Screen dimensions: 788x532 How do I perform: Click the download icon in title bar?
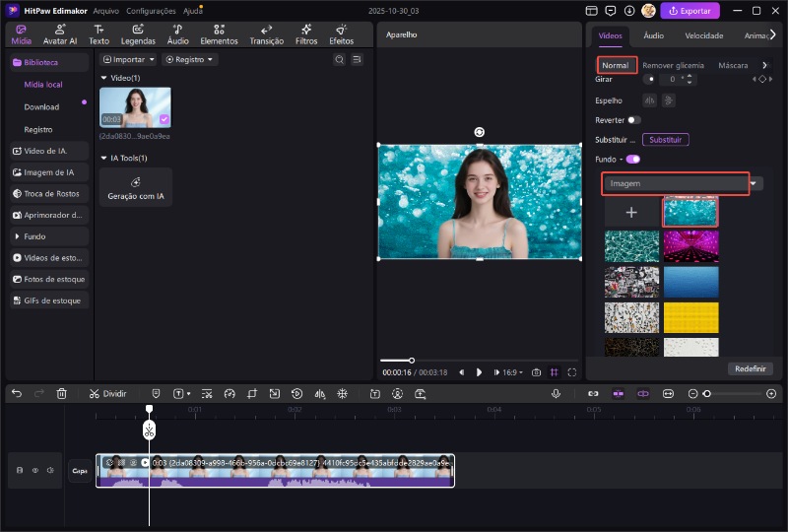click(x=629, y=11)
